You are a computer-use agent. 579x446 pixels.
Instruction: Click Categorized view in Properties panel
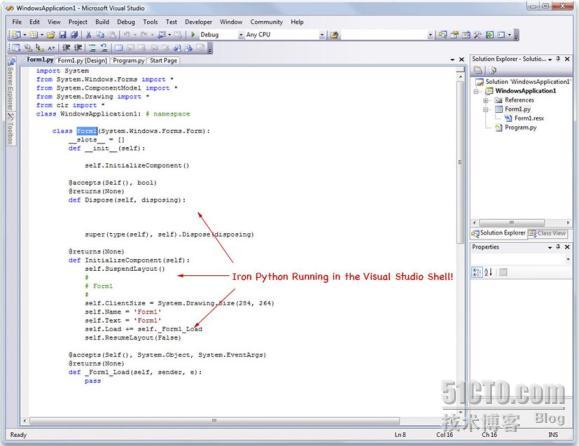(x=477, y=272)
